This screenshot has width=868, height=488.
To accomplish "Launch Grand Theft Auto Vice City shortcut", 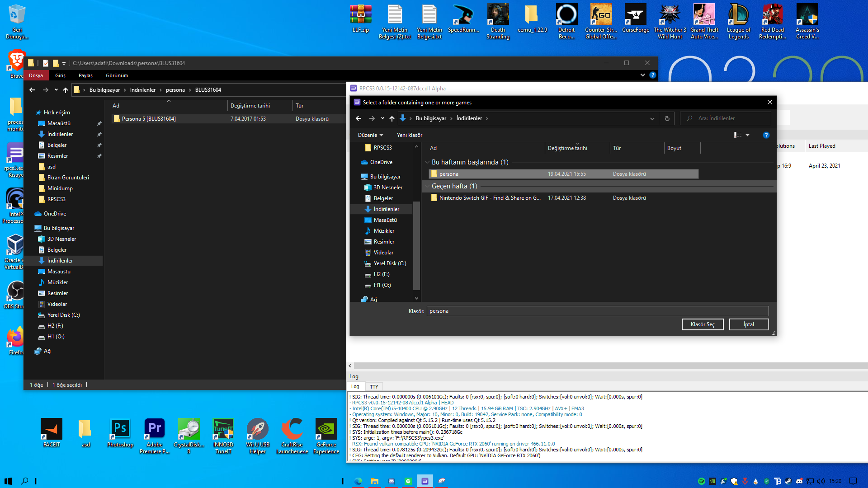I will [704, 21].
